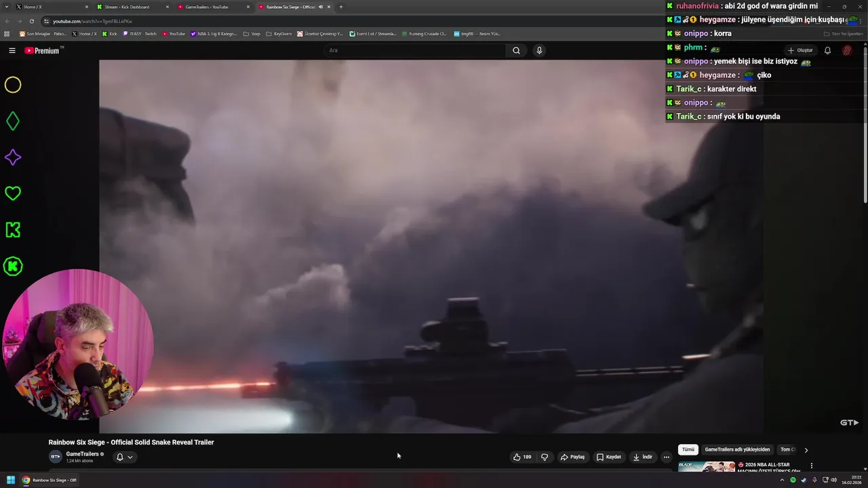Open the KeyGivers bookmarks folder

(279, 33)
